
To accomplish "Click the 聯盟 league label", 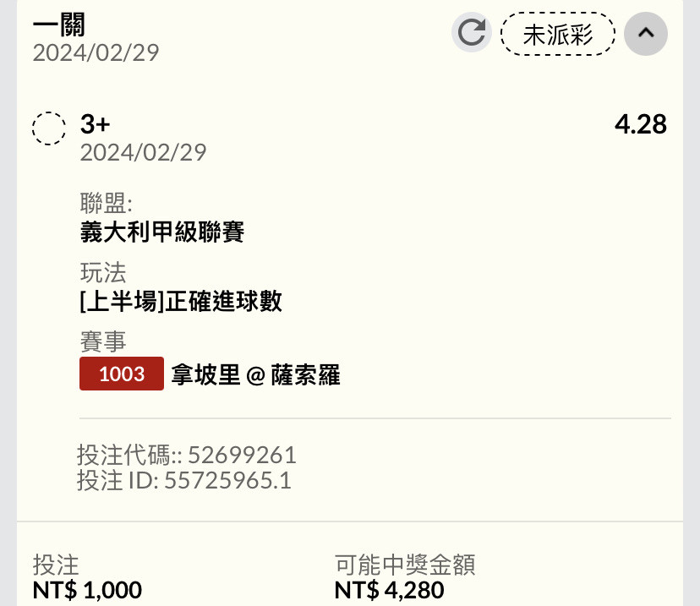I will [x=107, y=203].
